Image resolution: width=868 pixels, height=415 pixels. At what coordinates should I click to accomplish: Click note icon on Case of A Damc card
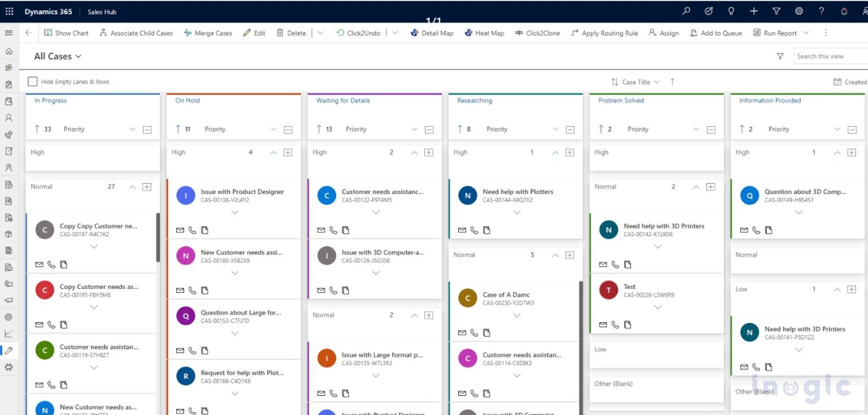pyautogui.click(x=487, y=333)
